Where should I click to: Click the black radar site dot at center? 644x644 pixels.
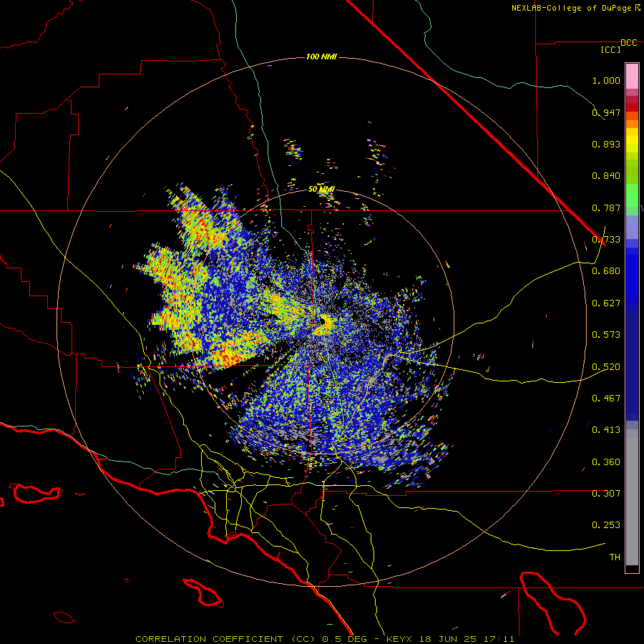click(x=323, y=321)
